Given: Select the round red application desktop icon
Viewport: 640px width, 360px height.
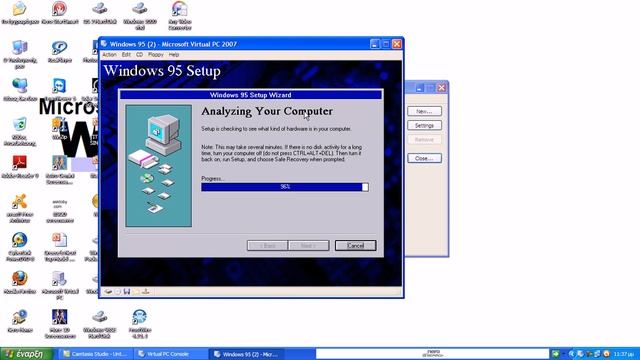Looking at the screenshot, I should point(60,13).
